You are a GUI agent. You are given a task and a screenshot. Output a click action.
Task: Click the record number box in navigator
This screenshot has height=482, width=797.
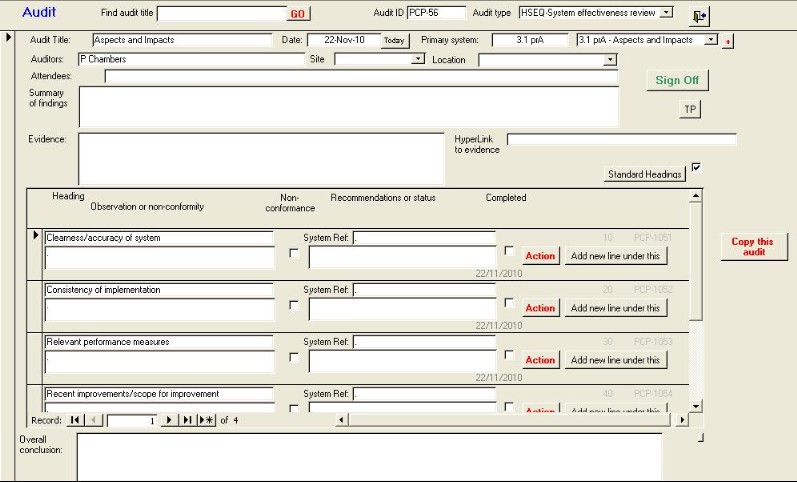coord(132,420)
